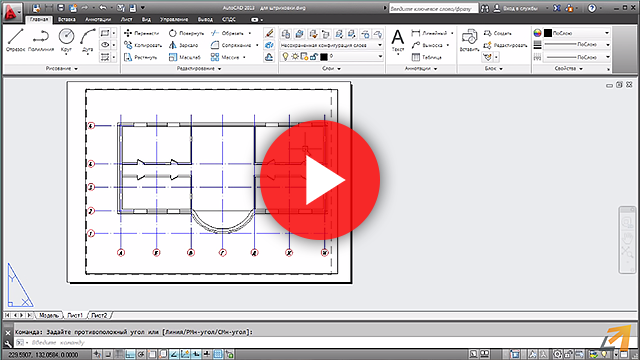The width and height of the screenshot is (640, 360).
Task: Select the Круг circle tool
Action: (x=66, y=40)
